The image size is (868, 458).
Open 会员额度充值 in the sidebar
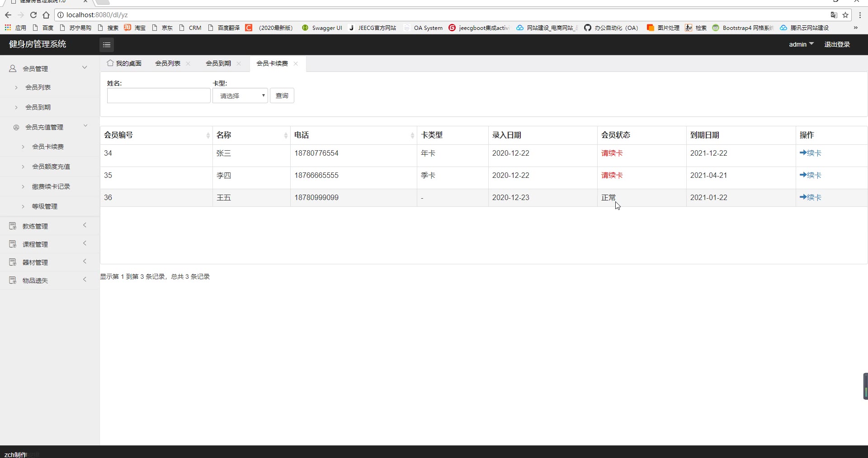[51, 167]
